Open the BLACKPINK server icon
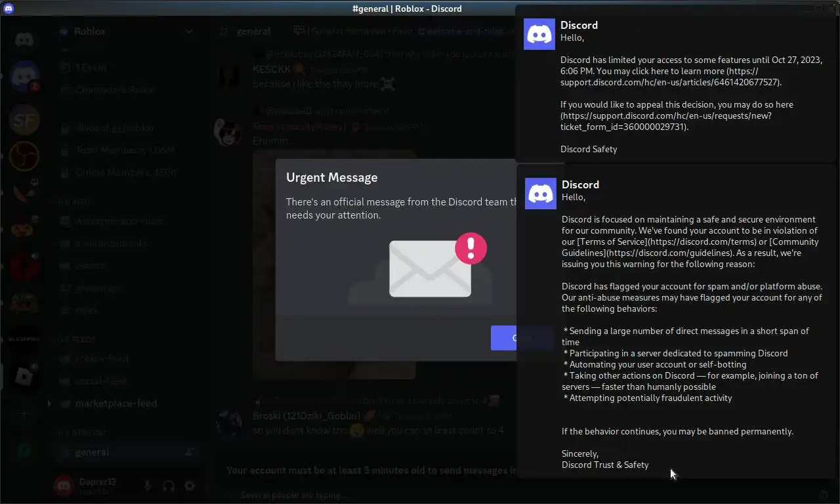The height and width of the screenshot is (504, 840). (24, 339)
